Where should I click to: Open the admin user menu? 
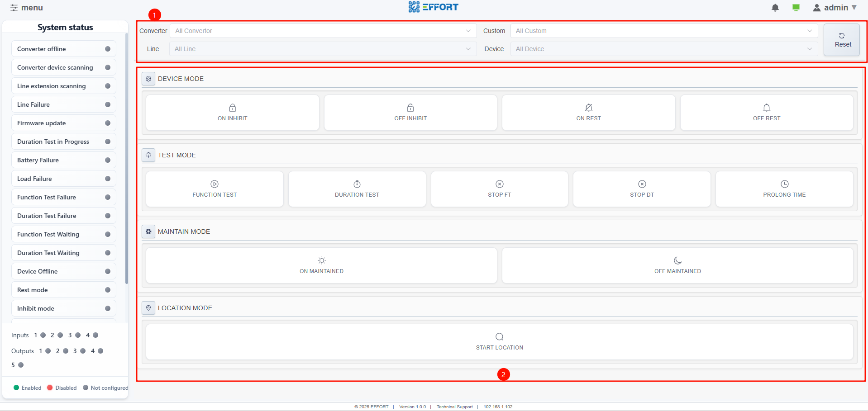click(x=835, y=8)
